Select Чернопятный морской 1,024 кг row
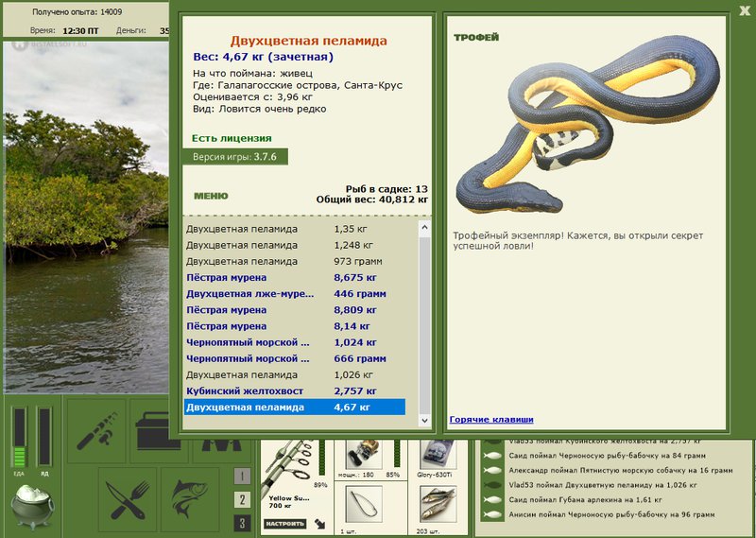This screenshot has width=756, height=538. click(x=294, y=342)
